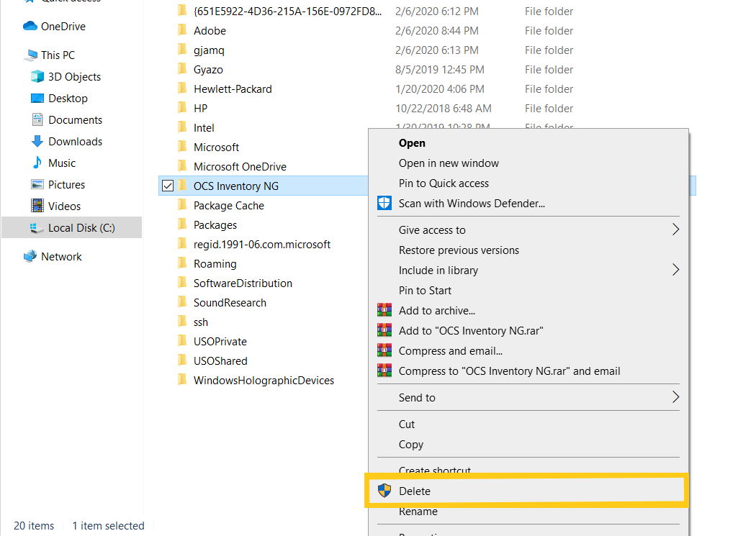The height and width of the screenshot is (536, 756).
Task: Click the 10/22/2018 6:48 AM date cell
Action: coord(444,109)
